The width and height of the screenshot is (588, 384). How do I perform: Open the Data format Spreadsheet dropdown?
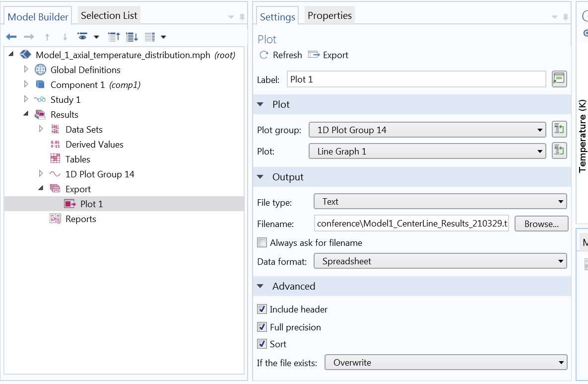pos(440,261)
